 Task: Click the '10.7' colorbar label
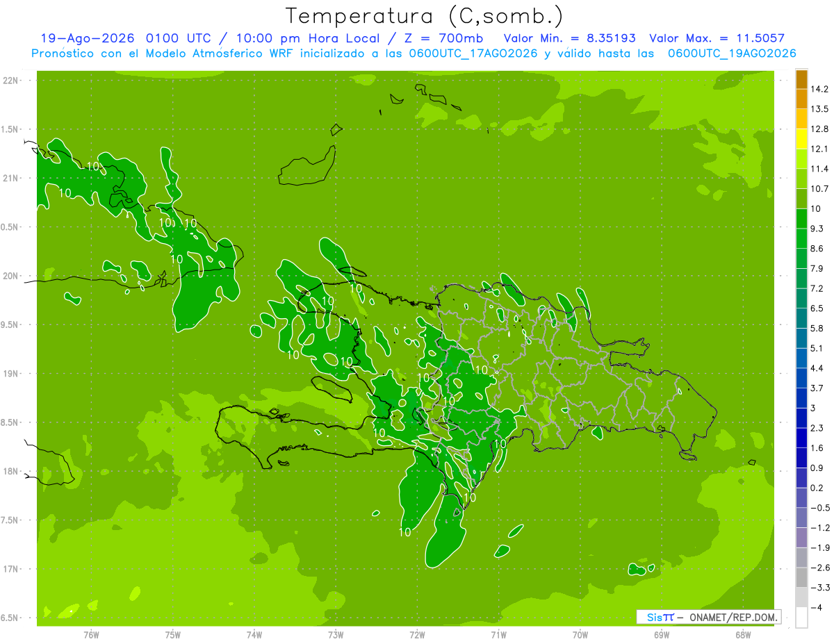(819, 189)
